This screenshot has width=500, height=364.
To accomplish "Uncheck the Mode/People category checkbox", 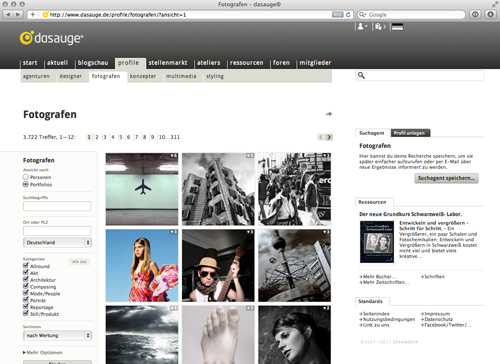I will 26,293.
